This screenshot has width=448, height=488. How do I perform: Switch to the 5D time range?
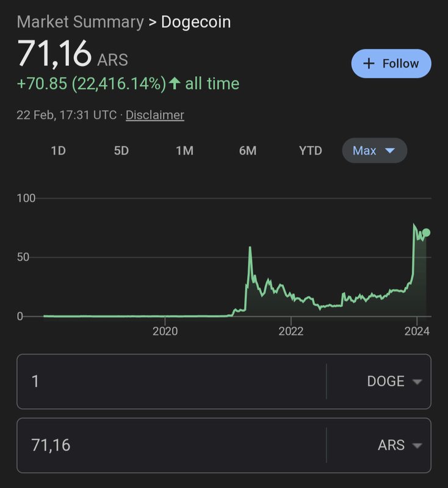[x=121, y=150]
